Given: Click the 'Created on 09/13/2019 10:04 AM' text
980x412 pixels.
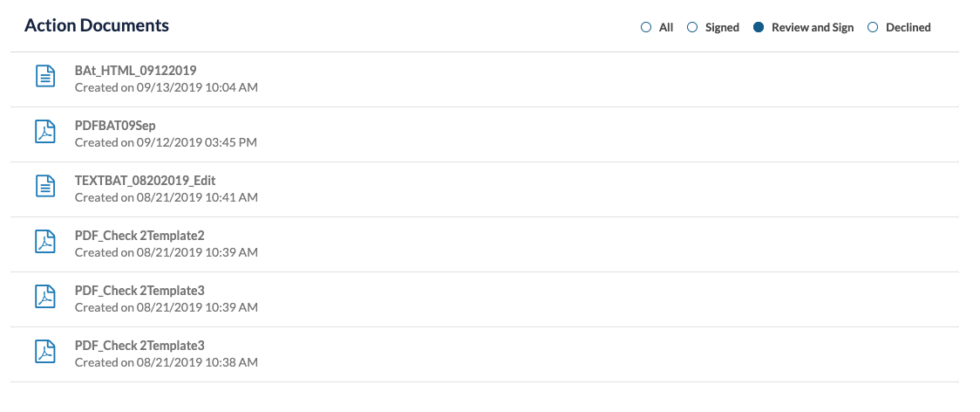Looking at the screenshot, I should (x=167, y=87).
